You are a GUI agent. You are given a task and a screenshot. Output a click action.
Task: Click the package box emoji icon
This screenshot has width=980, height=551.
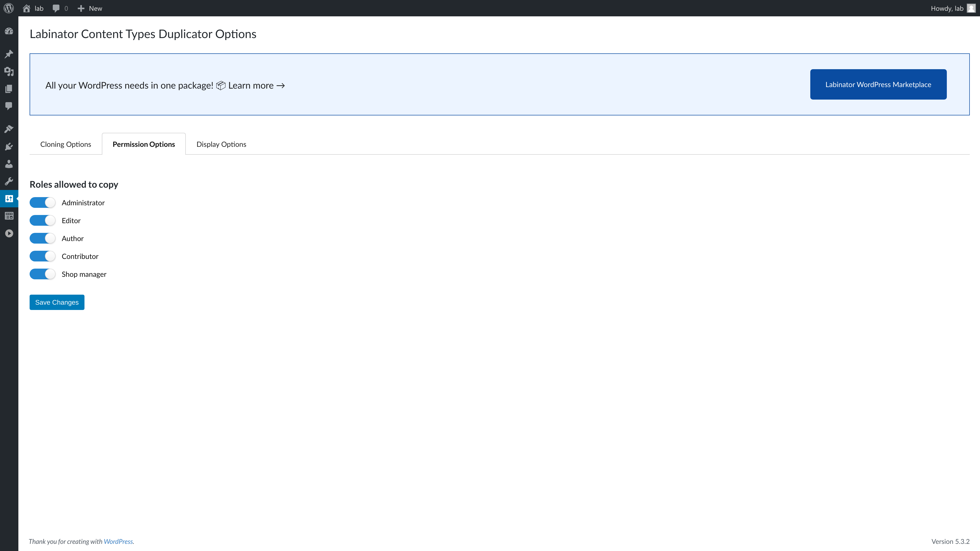point(221,85)
